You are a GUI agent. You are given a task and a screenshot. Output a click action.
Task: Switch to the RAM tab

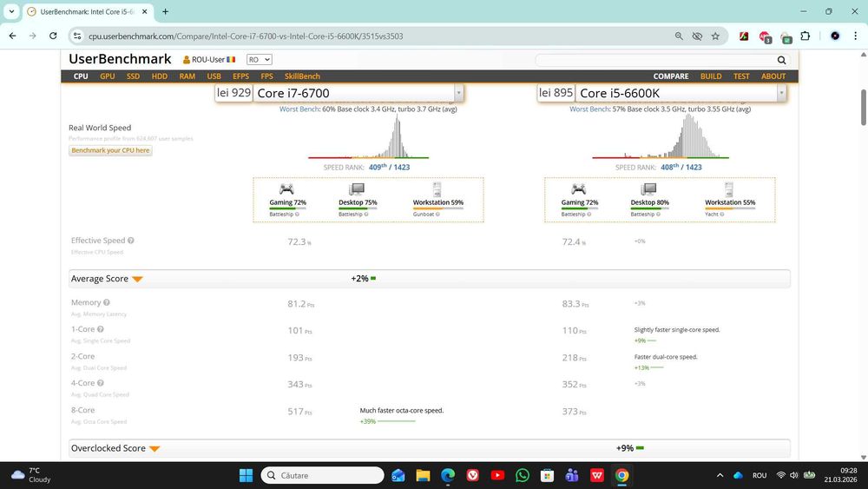coord(187,76)
